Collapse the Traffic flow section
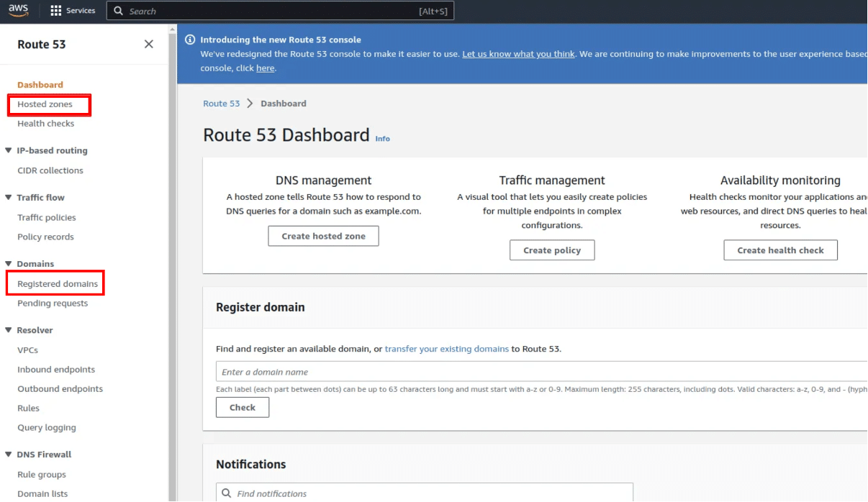 (9, 197)
